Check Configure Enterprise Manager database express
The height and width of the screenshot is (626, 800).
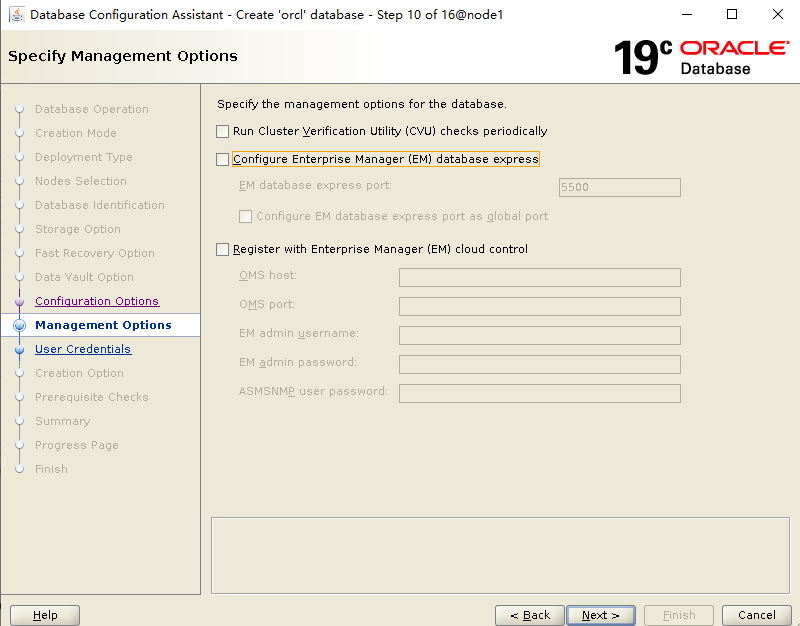click(x=222, y=160)
